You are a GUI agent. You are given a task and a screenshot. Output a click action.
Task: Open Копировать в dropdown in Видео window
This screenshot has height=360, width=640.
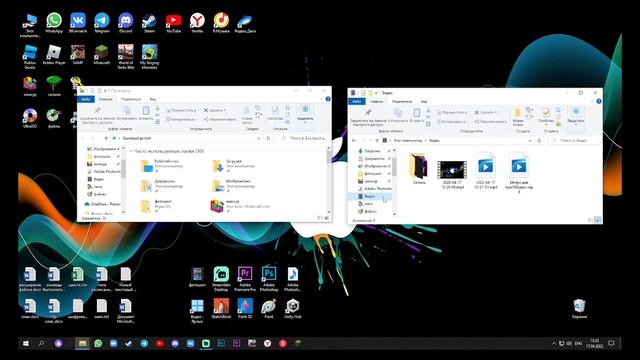(452, 121)
